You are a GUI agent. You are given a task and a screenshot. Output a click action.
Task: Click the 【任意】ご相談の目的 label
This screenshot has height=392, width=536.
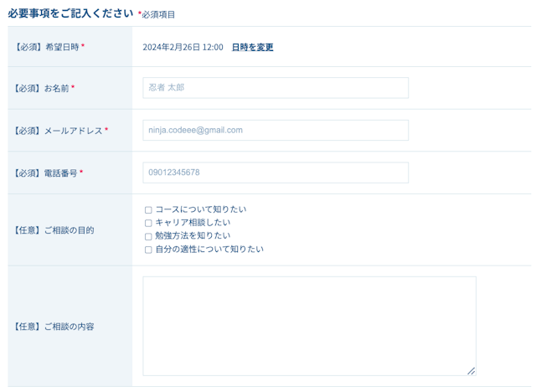(54, 230)
